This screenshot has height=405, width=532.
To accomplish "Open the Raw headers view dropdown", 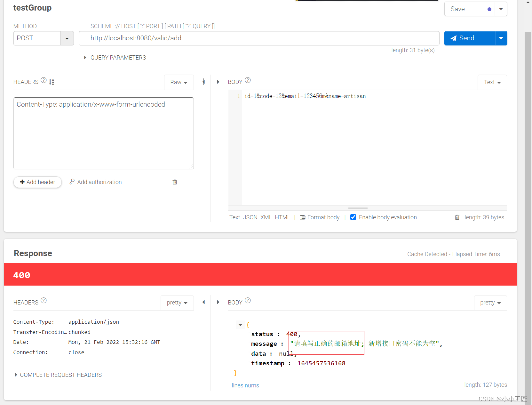I will (179, 82).
